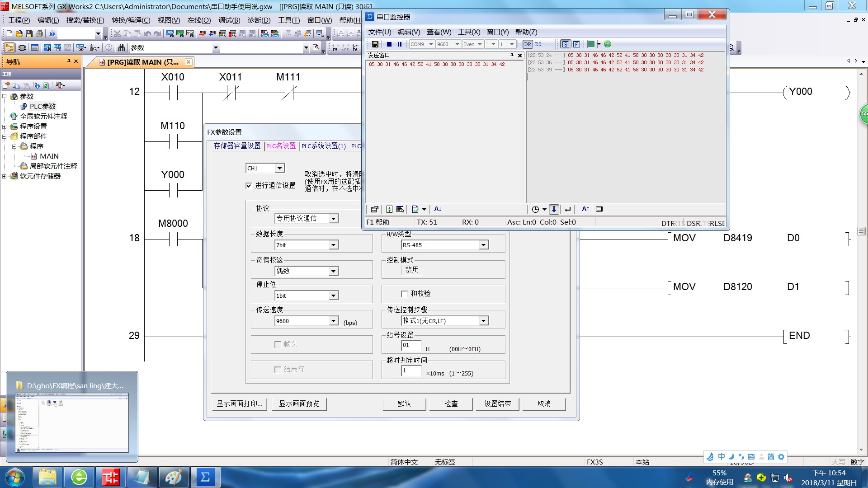Click the Write to PLC icon
This screenshot has width=868, height=488.
tap(202, 34)
